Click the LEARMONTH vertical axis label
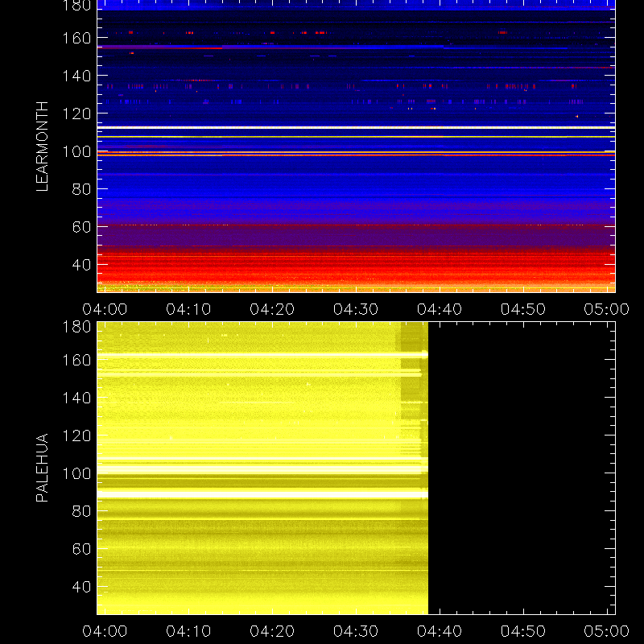This screenshot has height=644, width=644. pos(43,147)
